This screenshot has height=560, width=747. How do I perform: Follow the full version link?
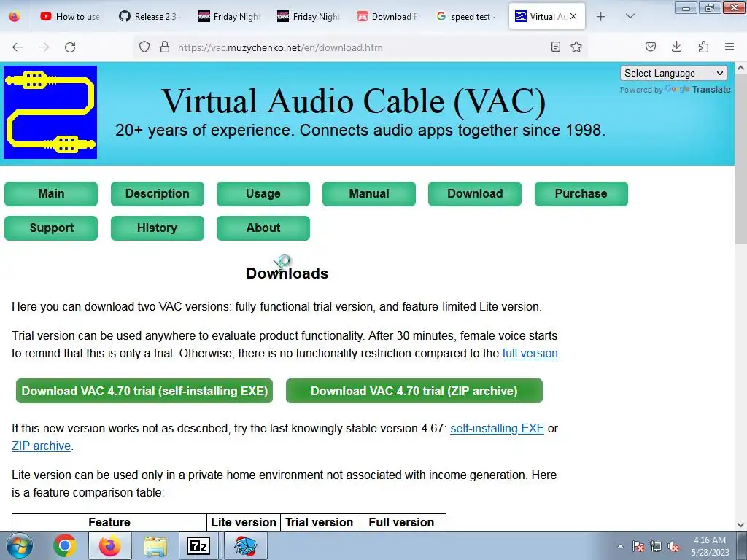[x=530, y=354]
